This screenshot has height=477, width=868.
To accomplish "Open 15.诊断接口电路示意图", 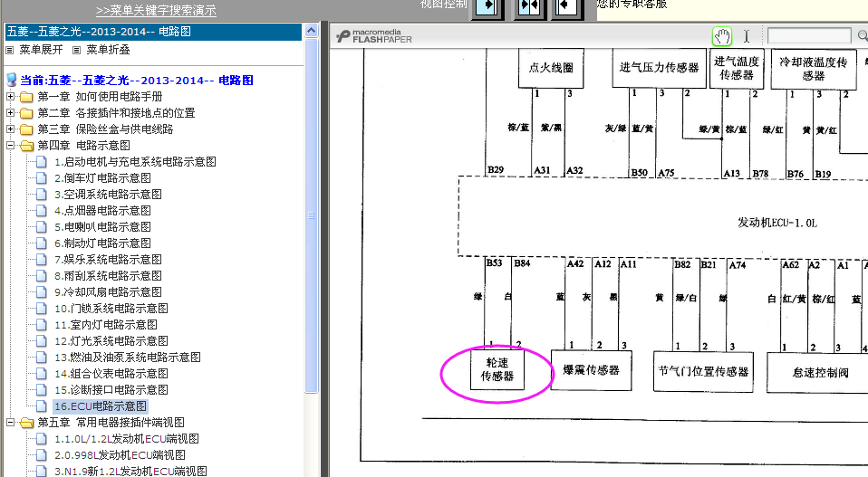I will coord(111,390).
